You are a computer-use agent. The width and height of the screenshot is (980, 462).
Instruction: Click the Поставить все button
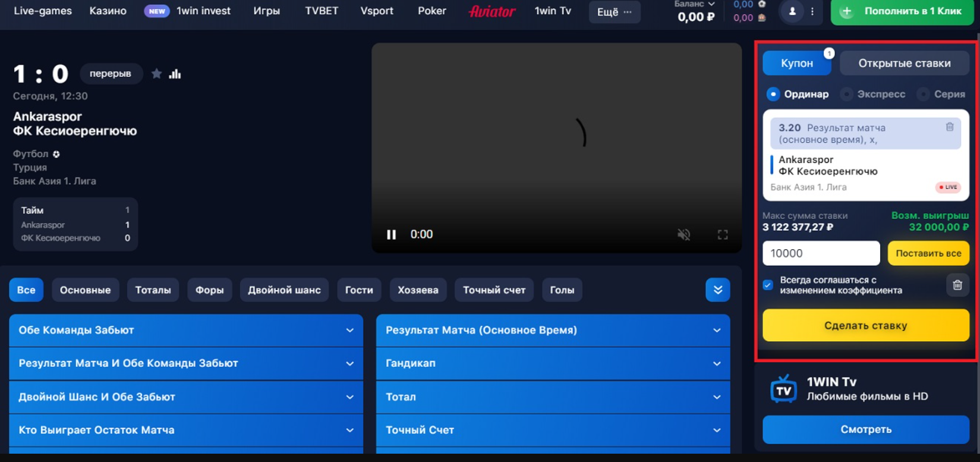[x=928, y=253]
